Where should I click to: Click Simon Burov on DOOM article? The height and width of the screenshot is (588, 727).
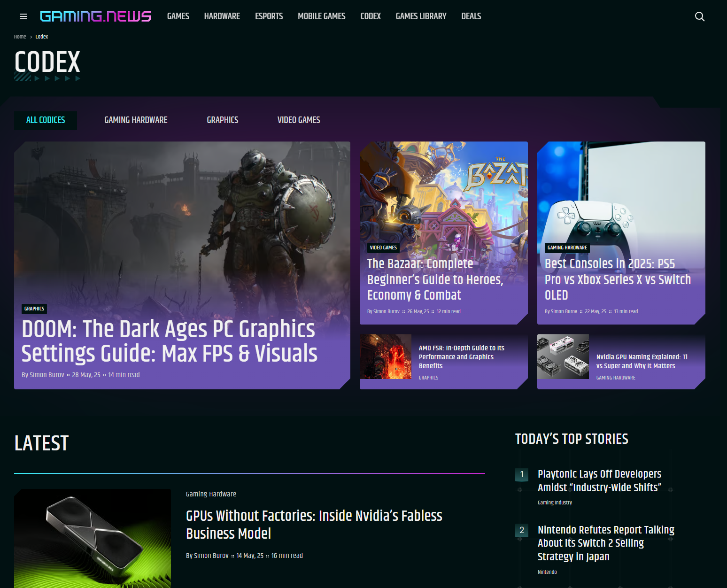pyautogui.click(x=46, y=375)
